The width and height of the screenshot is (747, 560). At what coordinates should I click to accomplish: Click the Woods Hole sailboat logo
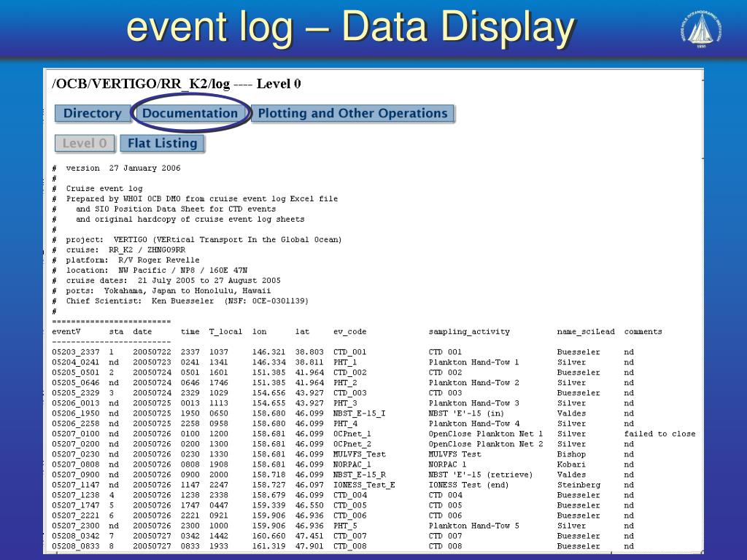click(x=701, y=29)
